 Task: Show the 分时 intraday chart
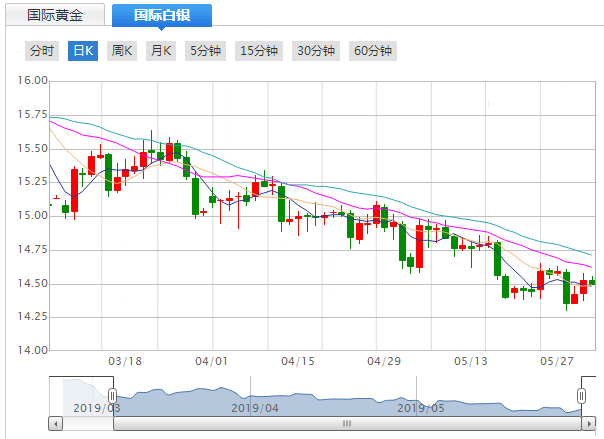pos(42,51)
